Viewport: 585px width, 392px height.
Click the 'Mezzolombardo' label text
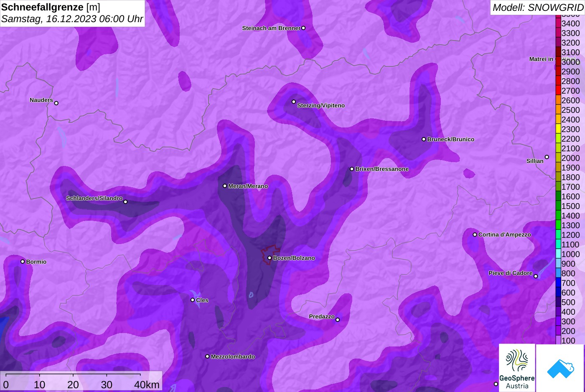click(x=233, y=356)
